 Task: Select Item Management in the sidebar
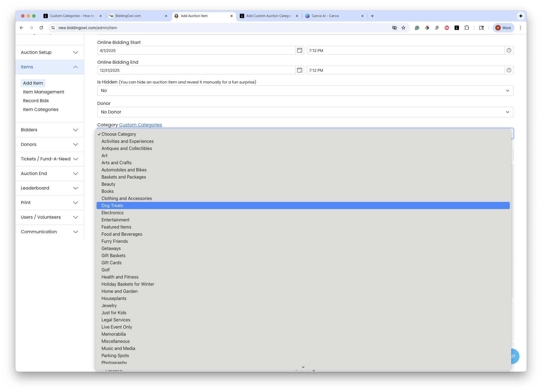click(x=43, y=92)
